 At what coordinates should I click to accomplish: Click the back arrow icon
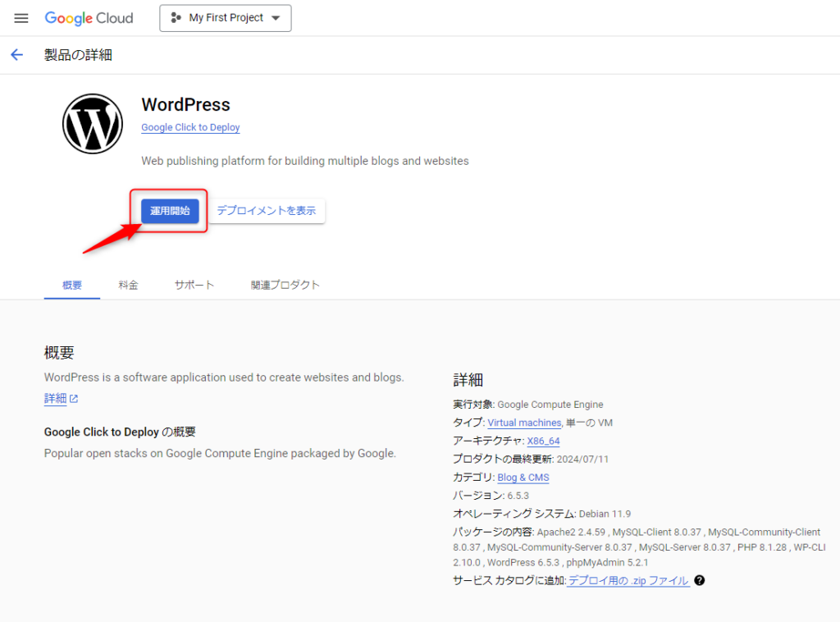(17, 55)
